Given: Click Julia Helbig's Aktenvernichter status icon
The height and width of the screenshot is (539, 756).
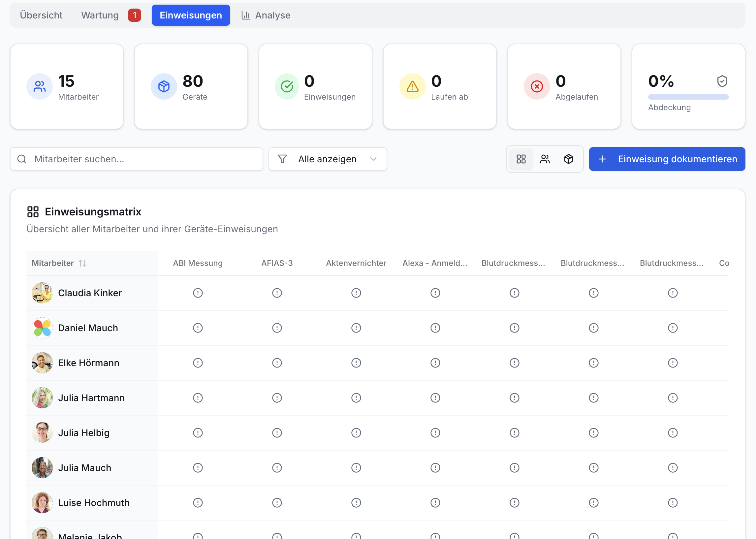Looking at the screenshot, I should pyautogui.click(x=356, y=433).
